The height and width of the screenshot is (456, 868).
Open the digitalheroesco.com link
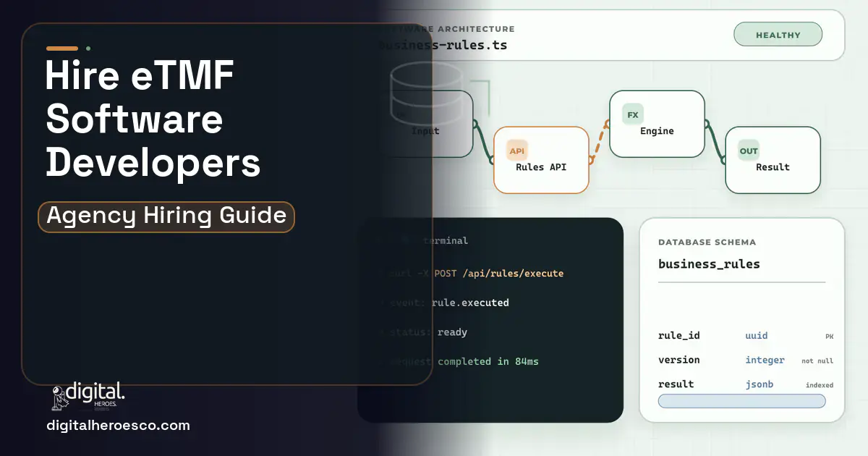click(118, 426)
